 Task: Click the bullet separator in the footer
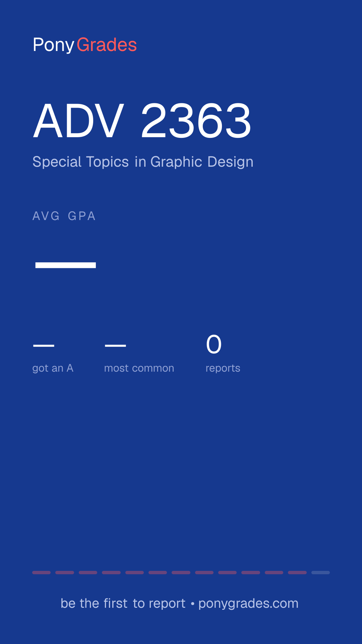tap(192, 604)
